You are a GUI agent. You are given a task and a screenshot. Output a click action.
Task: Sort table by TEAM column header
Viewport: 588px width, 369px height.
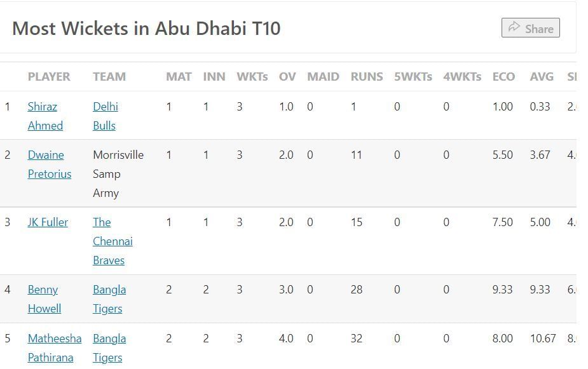[109, 77]
